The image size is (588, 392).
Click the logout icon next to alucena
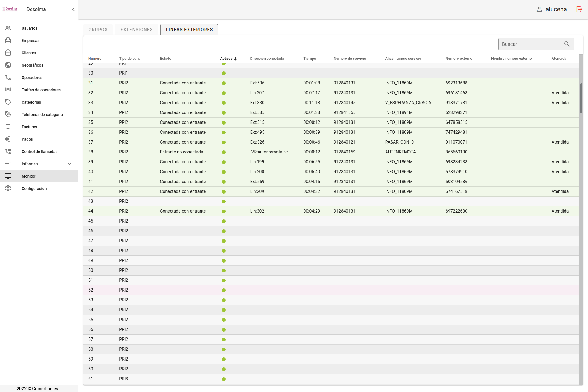click(x=579, y=9)
